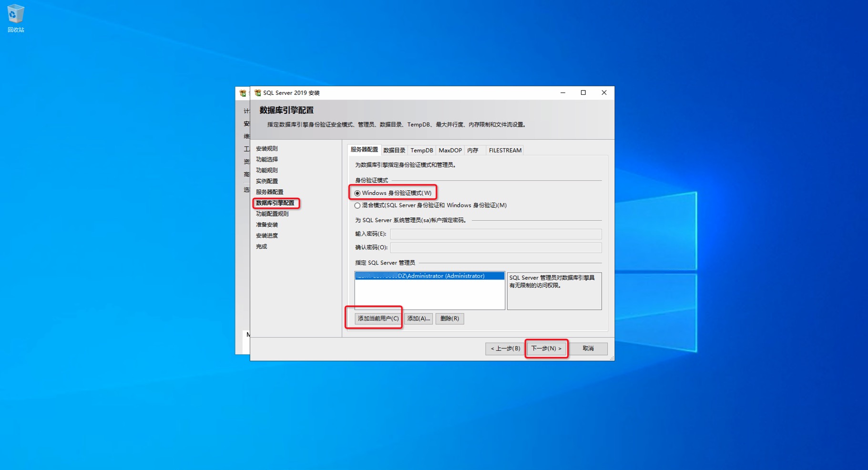Click the resize grip at window corner
Image resolution: width=868 pixels, height=470 pixels.
(x=612, y=358)
